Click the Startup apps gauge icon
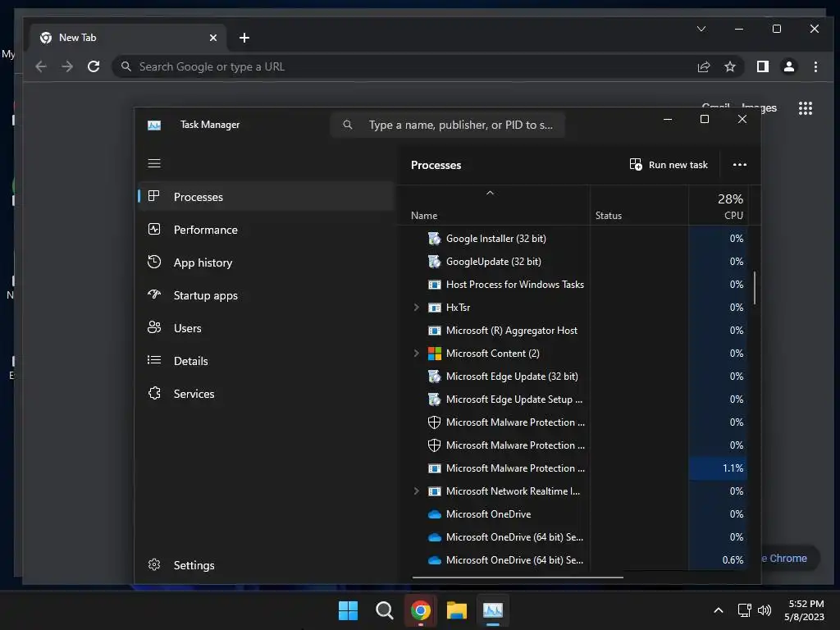840x630 pixels. [154, 294]
